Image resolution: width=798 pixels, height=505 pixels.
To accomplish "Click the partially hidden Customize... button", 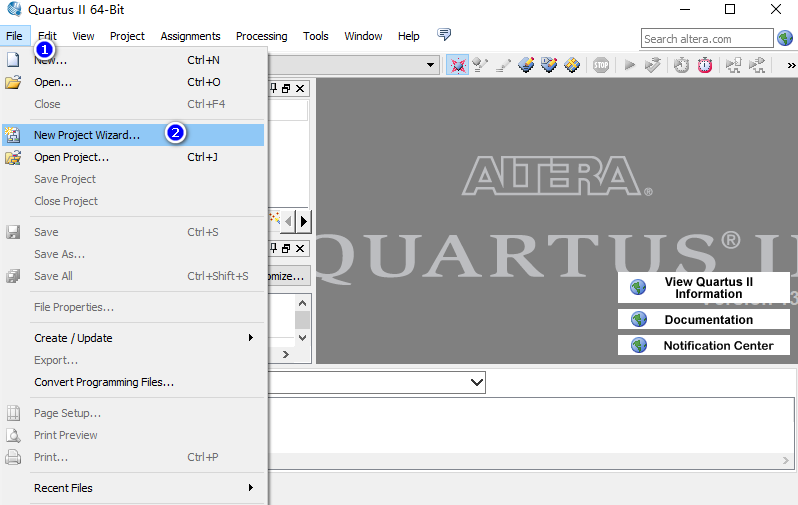I will point(289,276).
